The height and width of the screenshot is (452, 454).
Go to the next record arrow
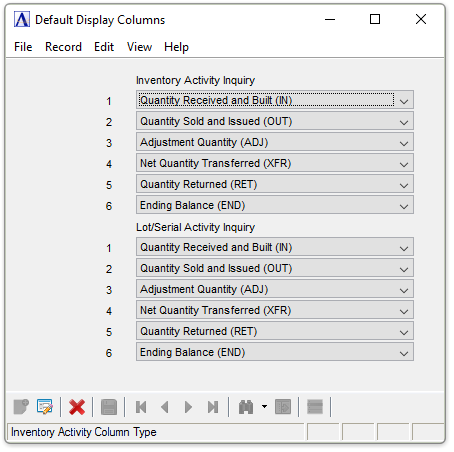[188, 407]
